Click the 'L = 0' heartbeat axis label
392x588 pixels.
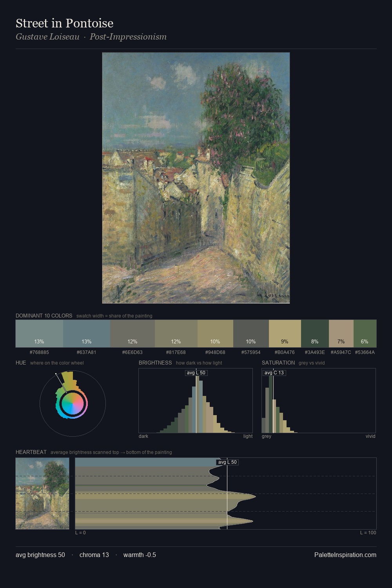click(80, 533)
